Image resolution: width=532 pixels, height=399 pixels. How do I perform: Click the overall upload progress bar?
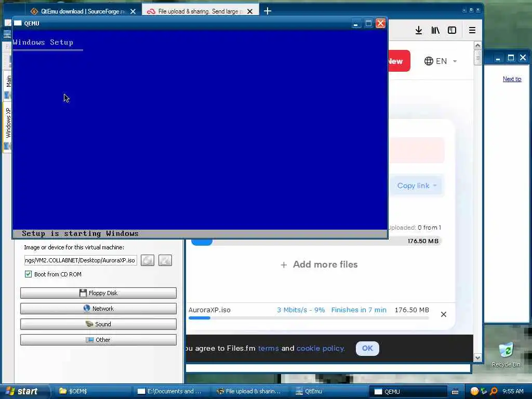tap(316, 241)
